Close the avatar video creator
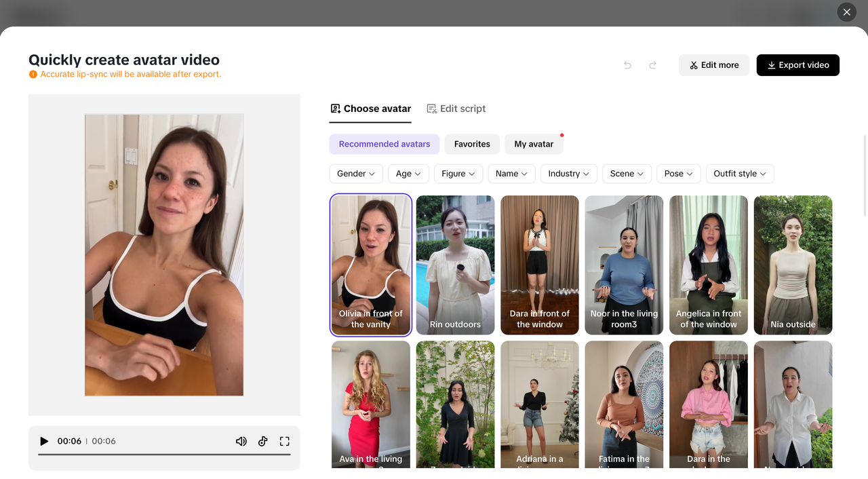The width and height of the screenshot is (868, 479). [x=846, y=12]
